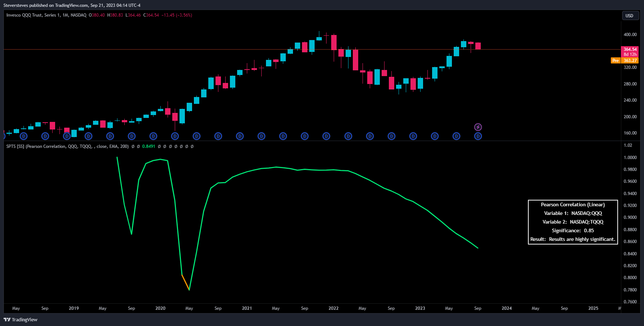Click the dividend marker for March 2020
The width and height of the screenshot is (644, 326).
pos(175,136)
